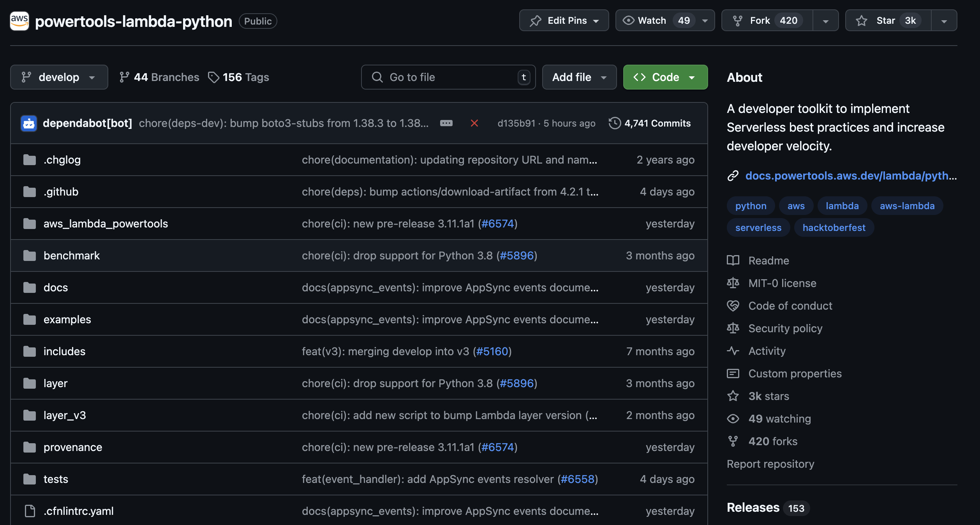Open powertools-lambda-python repository title

click(x=134, y=21)
